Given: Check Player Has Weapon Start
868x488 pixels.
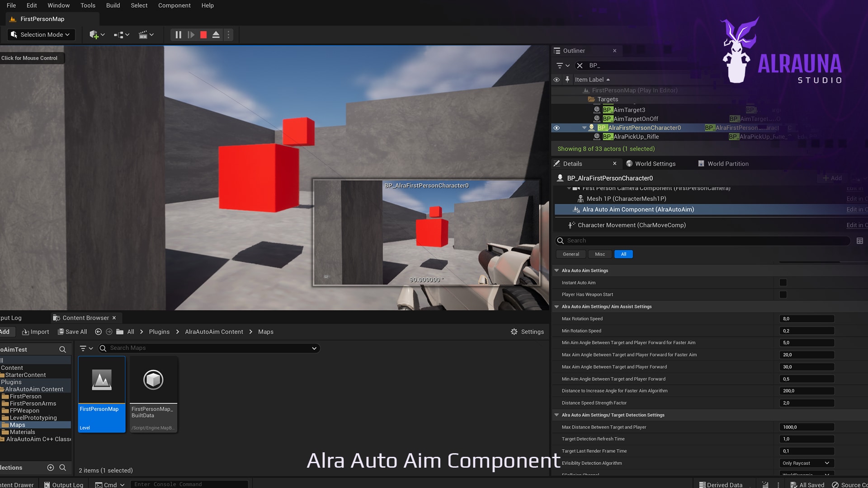Looking at the screenshot, I should [783, 295].
